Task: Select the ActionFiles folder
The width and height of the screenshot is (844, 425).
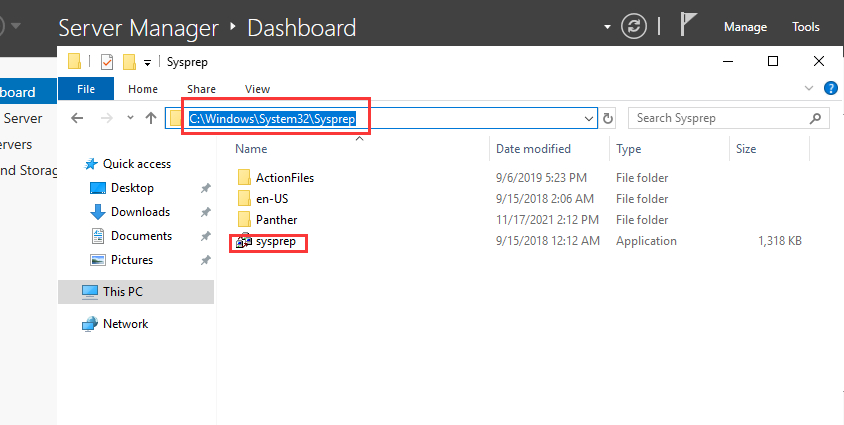Action: tap(275, 178)
